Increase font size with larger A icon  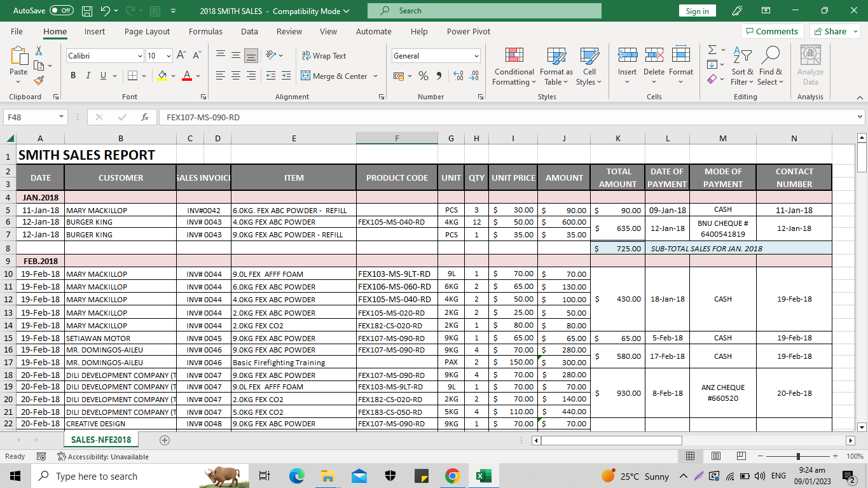click(181, 56)
